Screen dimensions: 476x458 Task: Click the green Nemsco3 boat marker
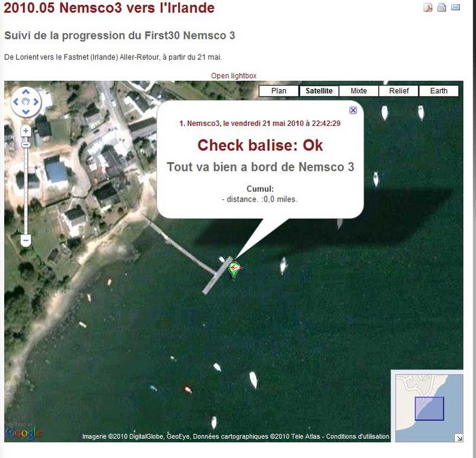click(x=235, y=270)
